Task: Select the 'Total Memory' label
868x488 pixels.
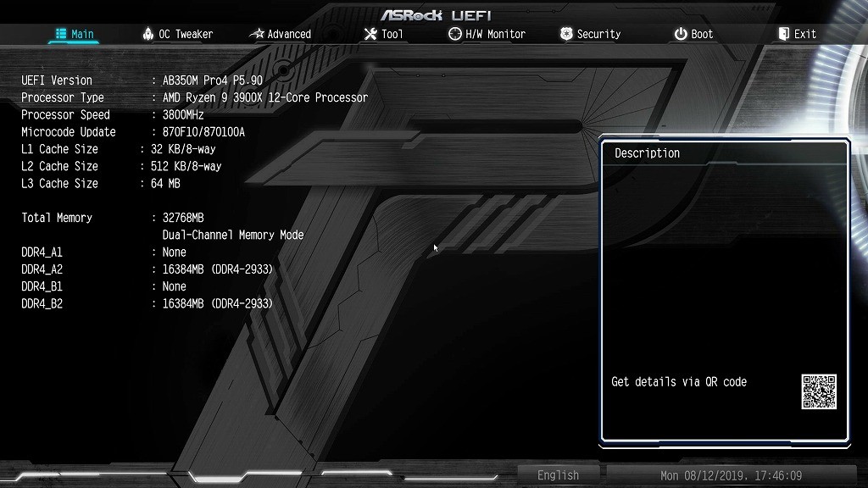Action: pyautogui.click(x=57, y=218)
